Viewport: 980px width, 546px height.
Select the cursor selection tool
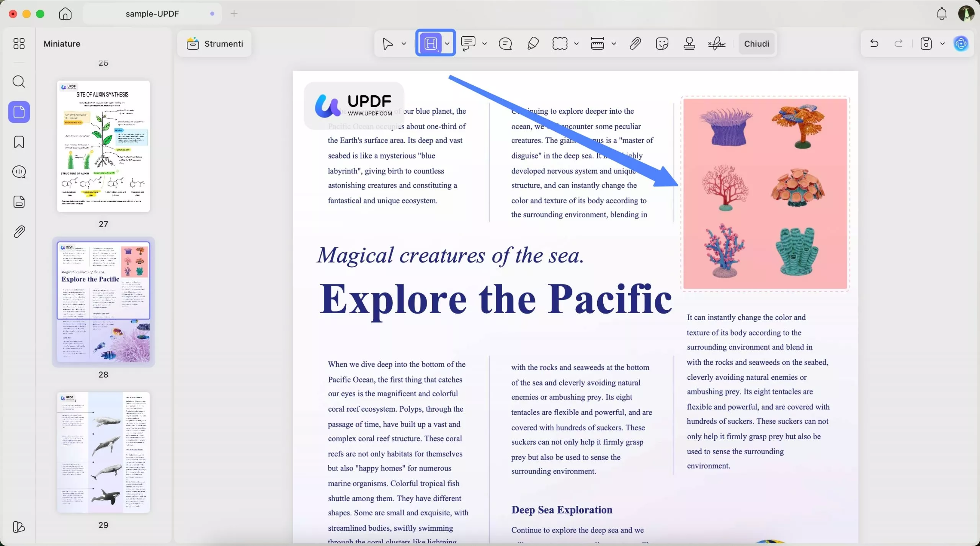tap(388, 43)
